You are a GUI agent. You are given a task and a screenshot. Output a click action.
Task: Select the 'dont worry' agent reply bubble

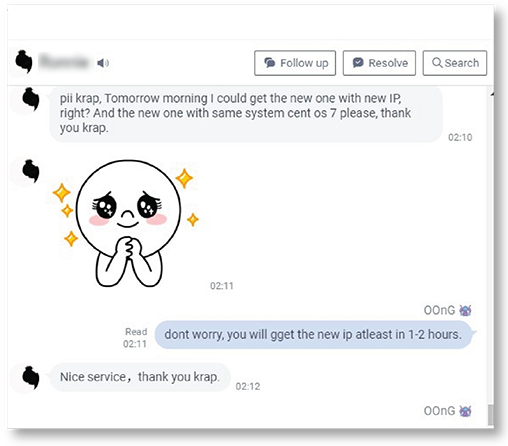(313, 335)
